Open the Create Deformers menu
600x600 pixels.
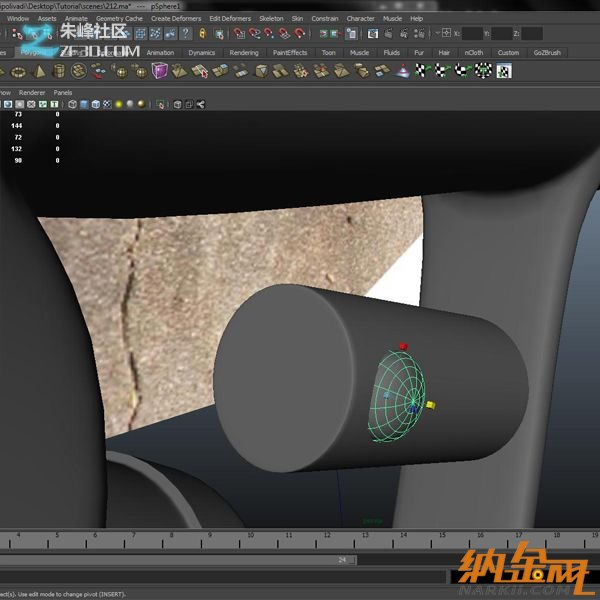(x=176, y=18)
